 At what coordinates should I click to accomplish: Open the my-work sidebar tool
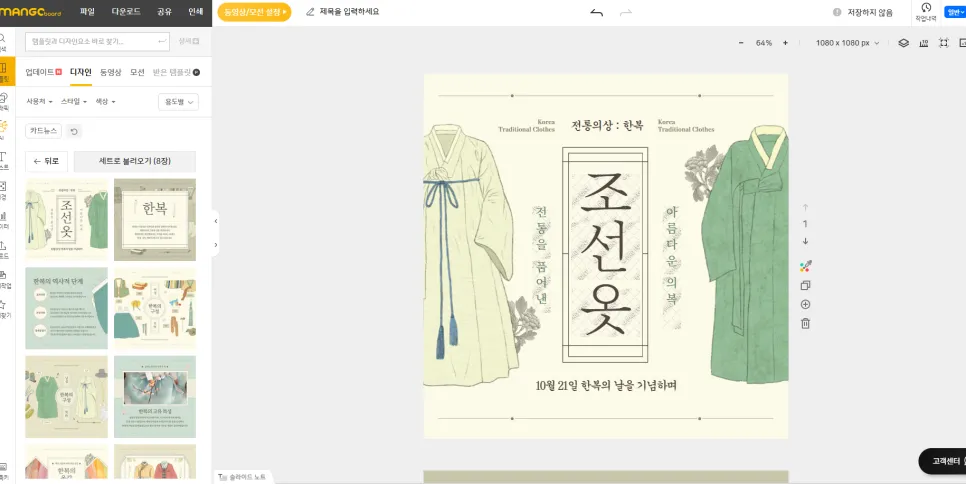[x=4, y=279]
